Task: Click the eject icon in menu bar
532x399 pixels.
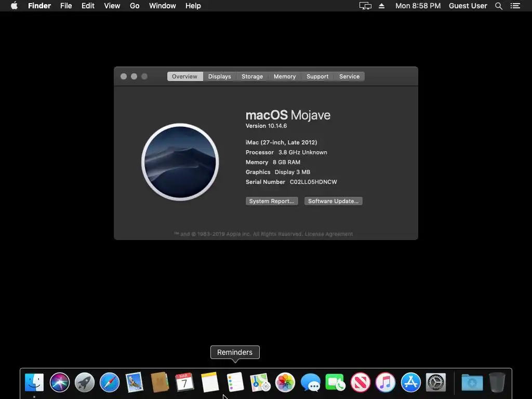Action: click(381, 6)
